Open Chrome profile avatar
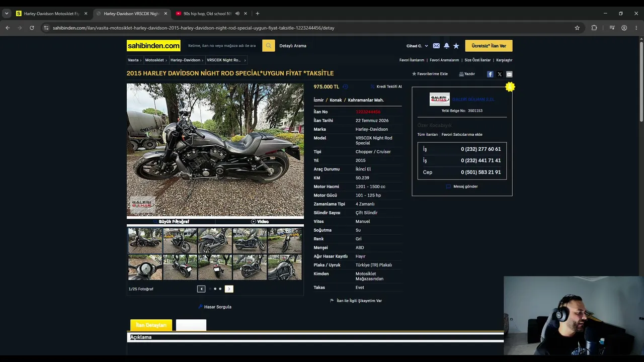The image size is (644, 362). coord(624,28)
